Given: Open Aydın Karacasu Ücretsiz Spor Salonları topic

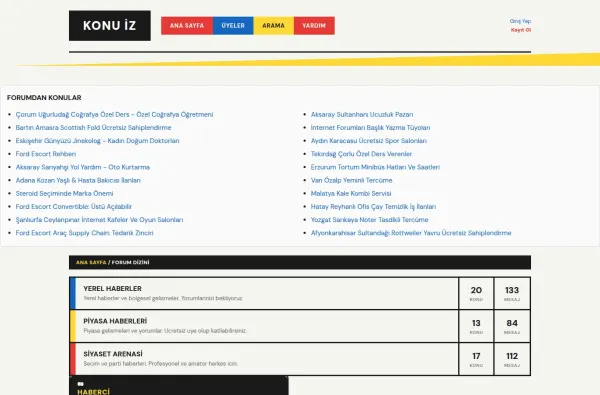Looking at the screenshot, I should (369, 141).
